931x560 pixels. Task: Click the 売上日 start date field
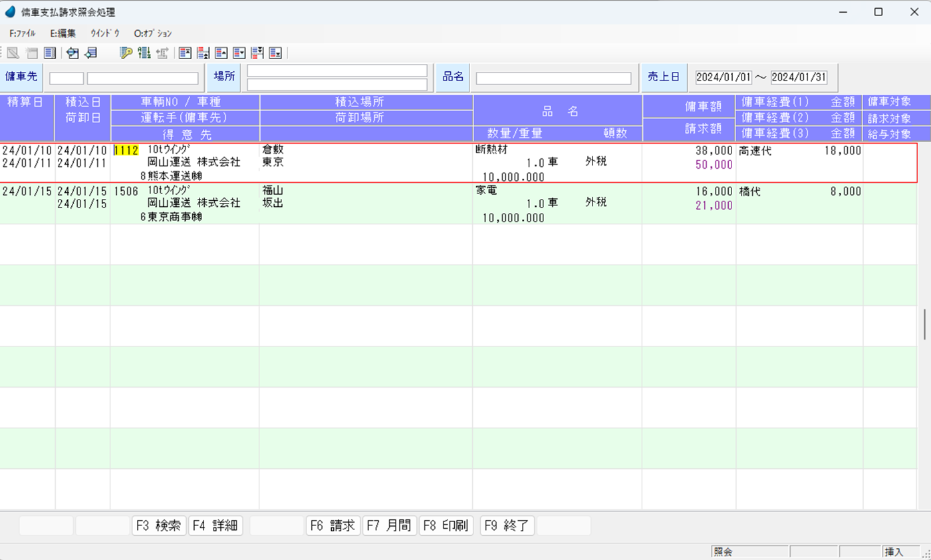pyautogui.click(x=724, y=77)
